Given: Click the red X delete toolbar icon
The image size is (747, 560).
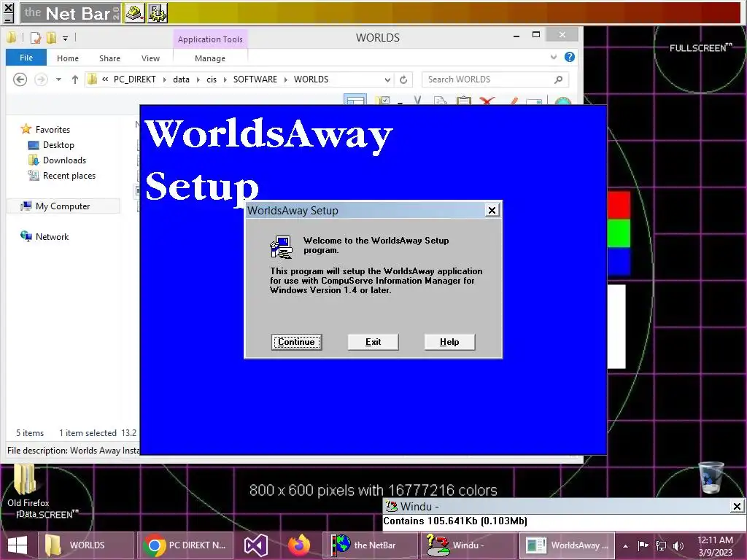Looking at the screenshot, I should point(487,101).
